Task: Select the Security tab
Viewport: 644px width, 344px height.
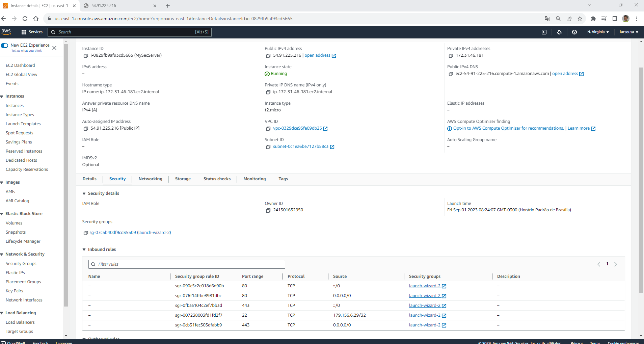Action: coord(117,179)
